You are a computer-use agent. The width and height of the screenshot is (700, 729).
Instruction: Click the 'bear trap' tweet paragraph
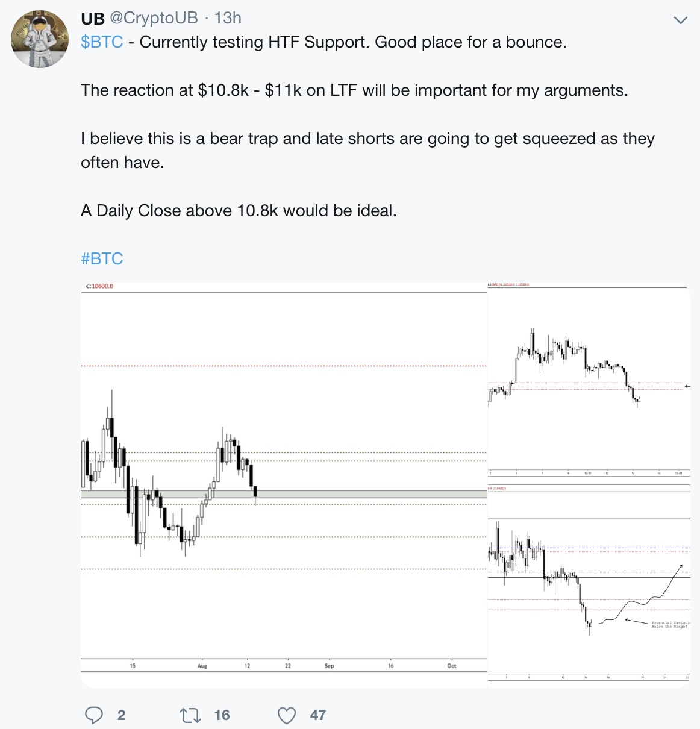[367, 151]
